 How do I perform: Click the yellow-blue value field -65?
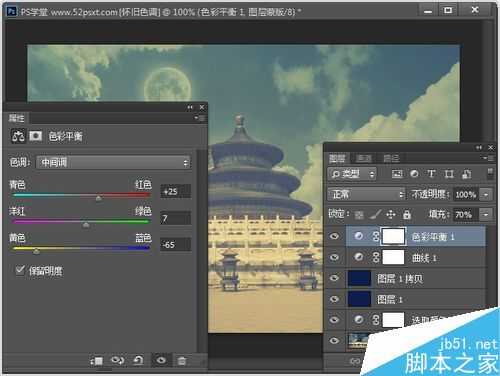(176, 245)
